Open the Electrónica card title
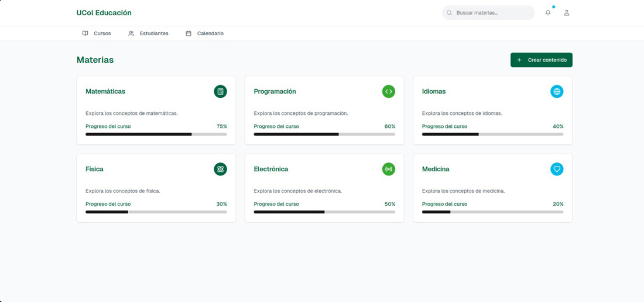Viewport: 644px width, 302px height. point(271,169)
